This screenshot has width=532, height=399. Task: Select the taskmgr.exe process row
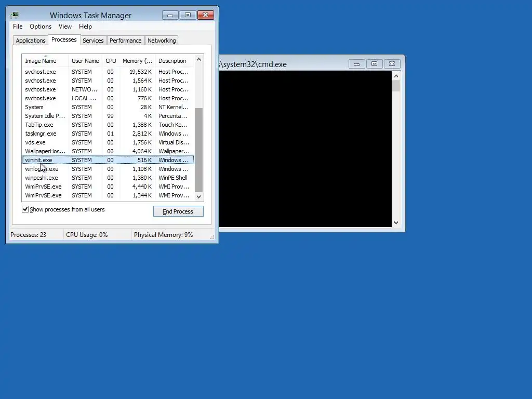[108, 134]
